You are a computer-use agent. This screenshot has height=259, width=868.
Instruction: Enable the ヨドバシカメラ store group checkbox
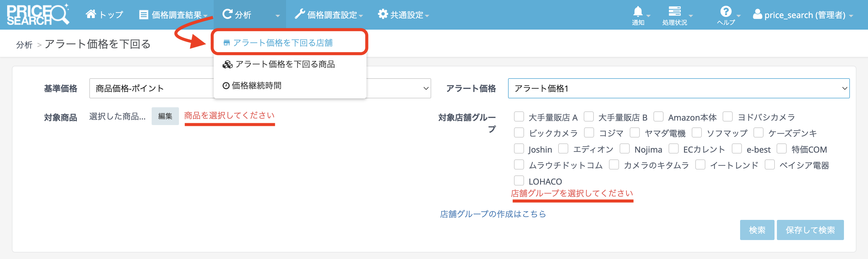(728, 117)
